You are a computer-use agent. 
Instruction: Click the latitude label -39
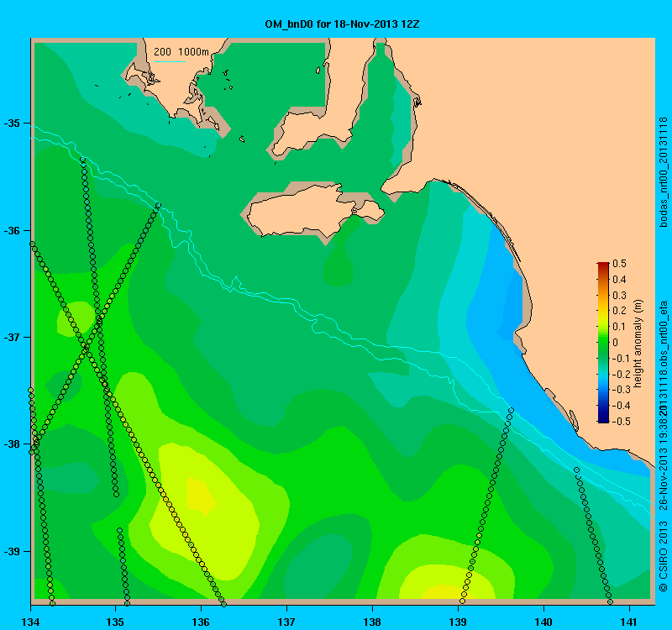pos(12,551)
